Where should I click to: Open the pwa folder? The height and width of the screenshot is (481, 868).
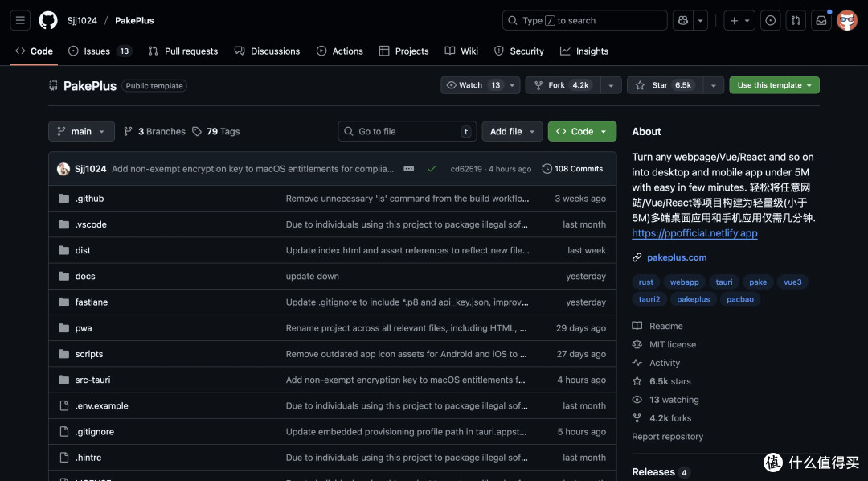[84, 328]
